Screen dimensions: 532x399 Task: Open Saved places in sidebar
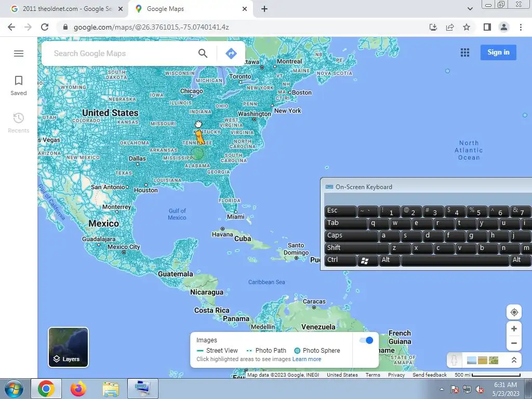pos(19,86)
